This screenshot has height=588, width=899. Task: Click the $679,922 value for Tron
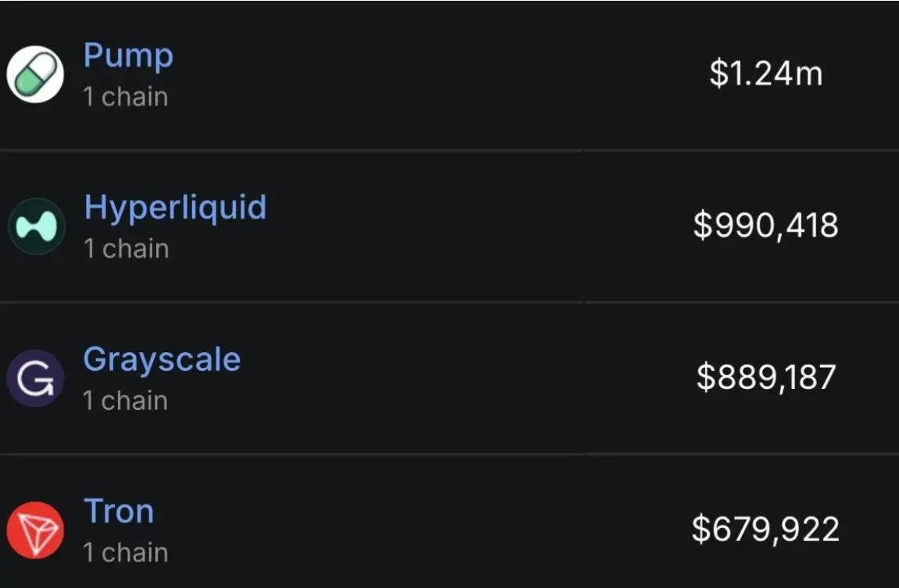(765, 529)
